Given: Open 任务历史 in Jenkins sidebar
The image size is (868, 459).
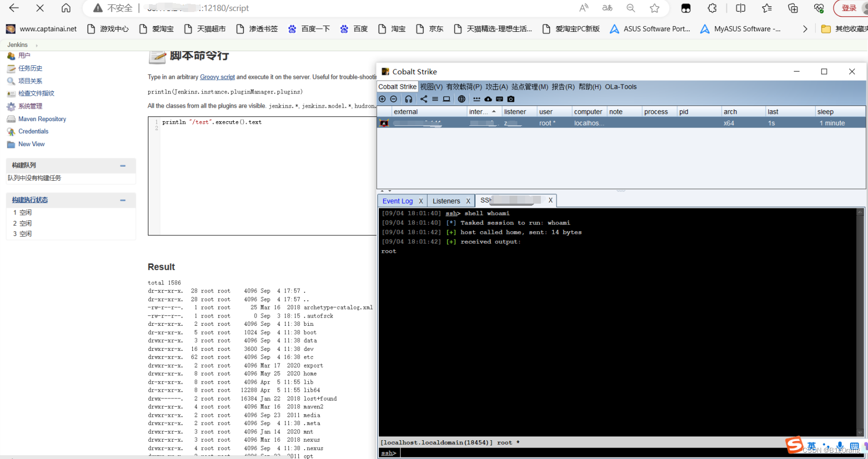Looking at the screenshot, I should click(x=30, y=68).
